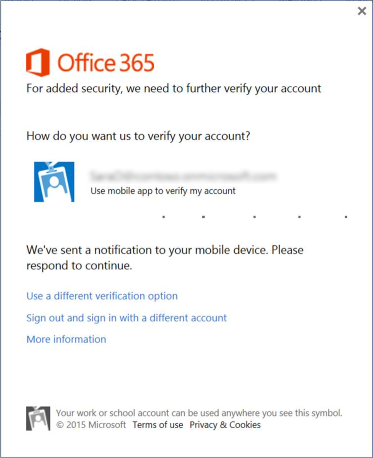Screen dimensions: 373x458
Task: Click the notification sent to mobile device message
Action: 165,258
